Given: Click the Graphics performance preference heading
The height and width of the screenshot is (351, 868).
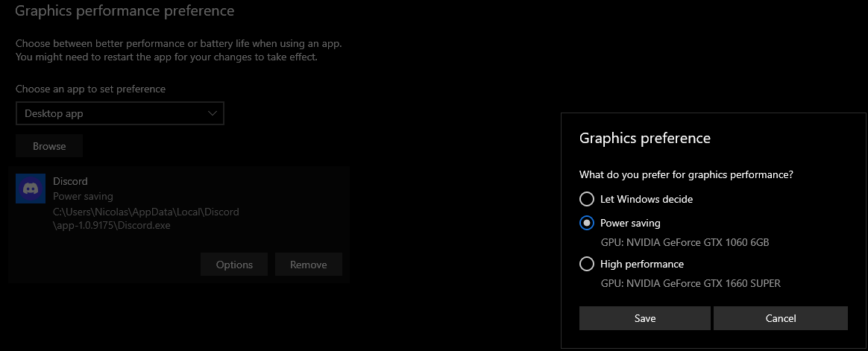Looking at the screenshot, I should 125,10.
